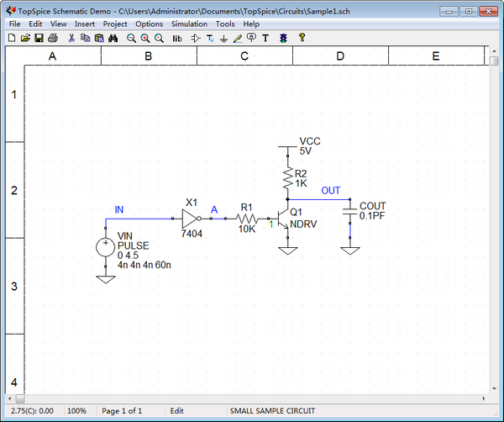Click the green node number 1
This screenshot has width=504, height=422.
[x=271, y=224]
